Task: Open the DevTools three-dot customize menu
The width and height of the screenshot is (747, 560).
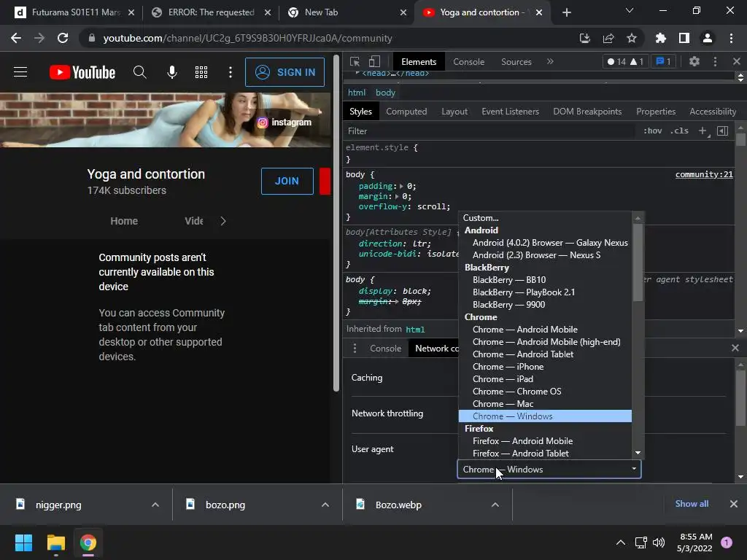Action: [x=715, y=61]
